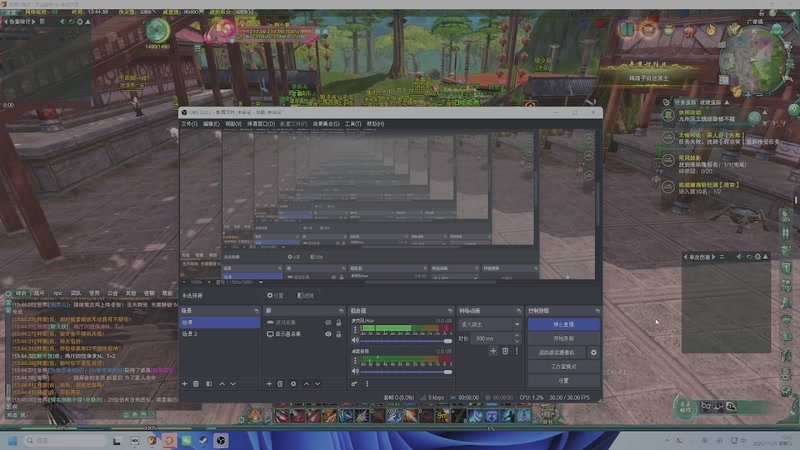Mute the microphone/Aux speaker icon
This screenshot has width=800, height=450.
point(355,340)
